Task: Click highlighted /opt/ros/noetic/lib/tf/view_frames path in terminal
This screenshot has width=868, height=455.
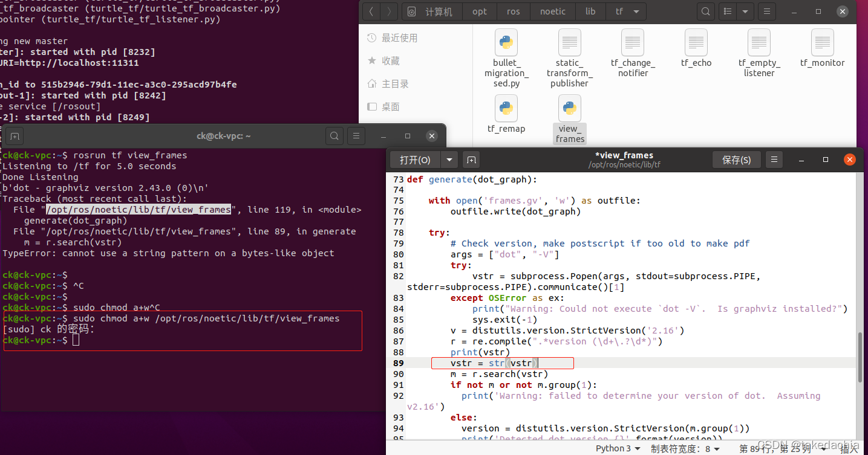Action: (139, 210)
